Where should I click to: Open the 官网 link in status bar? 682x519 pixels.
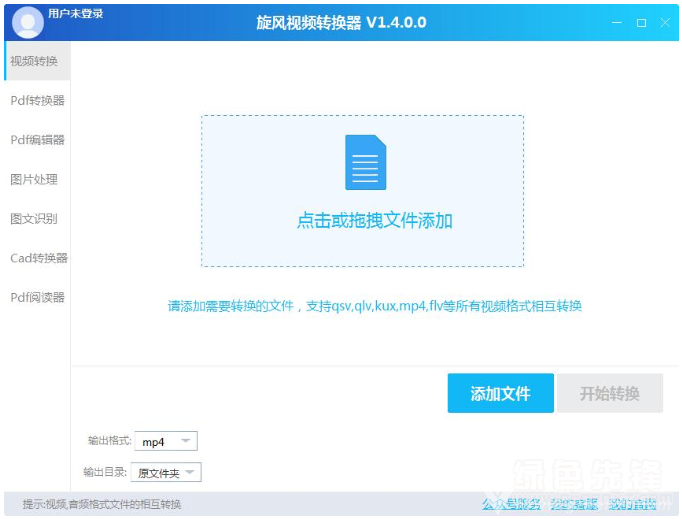(x=632, y=504)
